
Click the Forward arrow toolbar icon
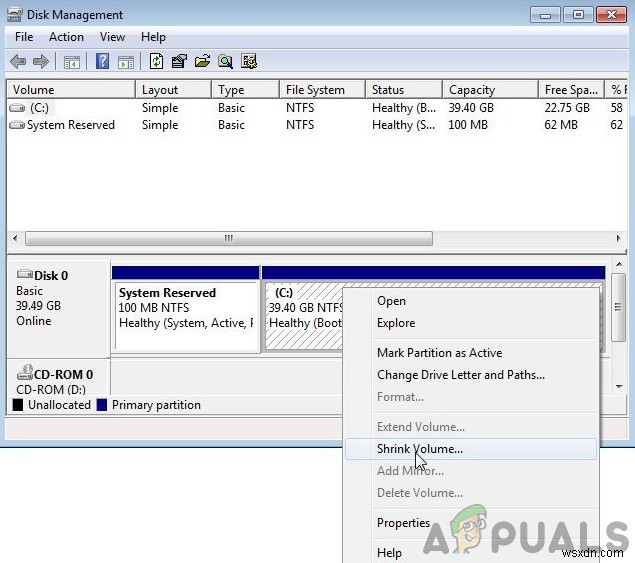point(41,62)
